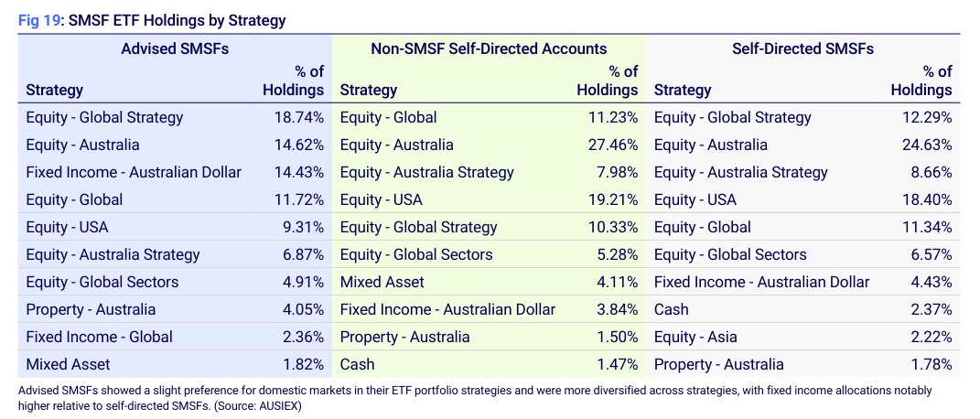Viewport: 980px width, 419px height.
Task: Click the 14.43% fixed income value
Action: (x=299, y=172)
